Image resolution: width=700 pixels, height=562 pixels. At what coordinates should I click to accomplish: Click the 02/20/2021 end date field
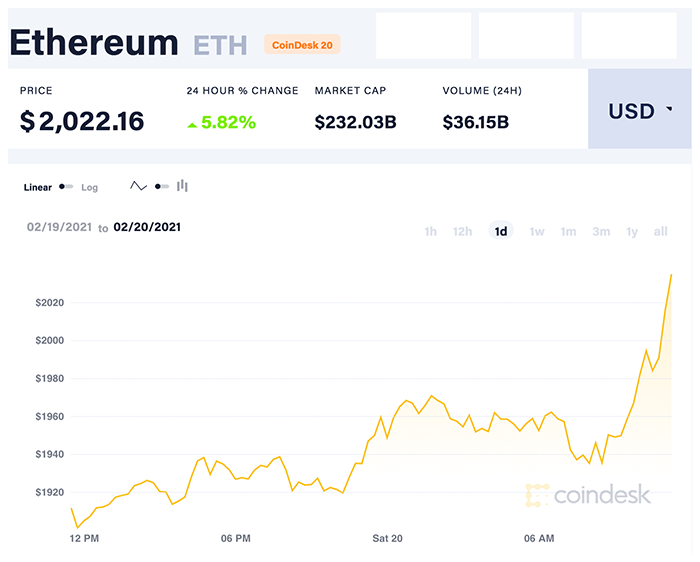click(x=147, y=227)
